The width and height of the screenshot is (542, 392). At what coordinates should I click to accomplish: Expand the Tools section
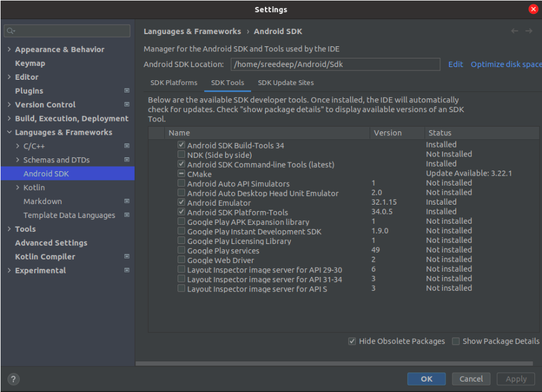click(9, 229)
